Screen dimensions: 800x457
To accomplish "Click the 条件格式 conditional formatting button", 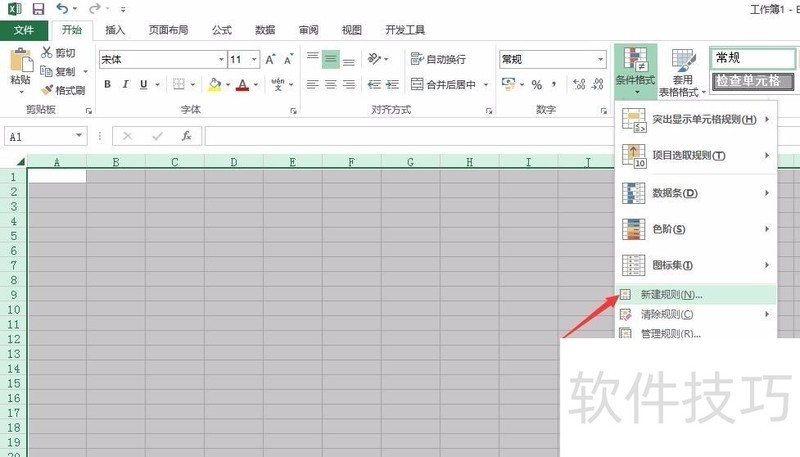I will 635,71.
